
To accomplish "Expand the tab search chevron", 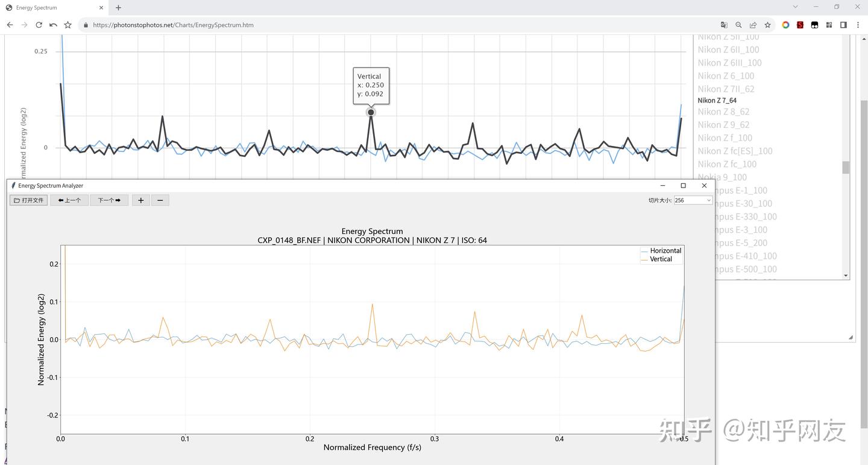I will [796, 7].
